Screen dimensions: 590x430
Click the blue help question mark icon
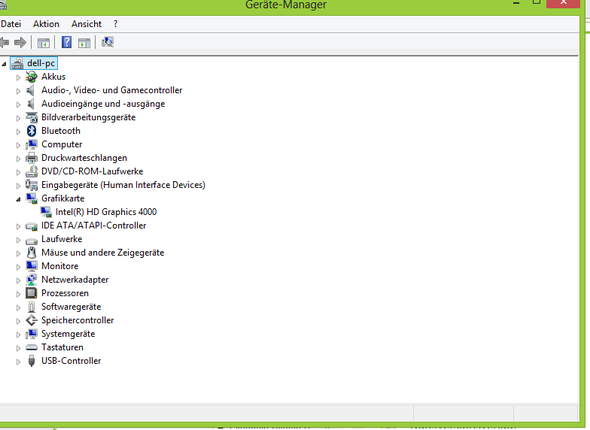pos(67,42)
